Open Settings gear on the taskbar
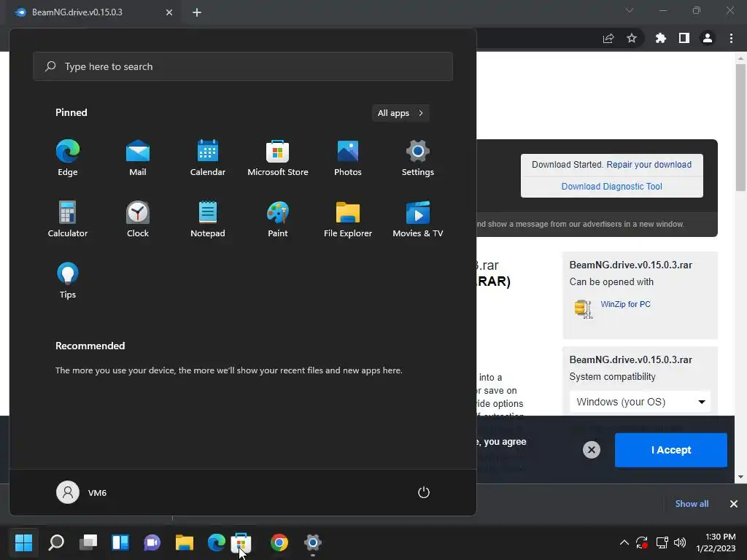The image size is (747, 560). point(312,542)
